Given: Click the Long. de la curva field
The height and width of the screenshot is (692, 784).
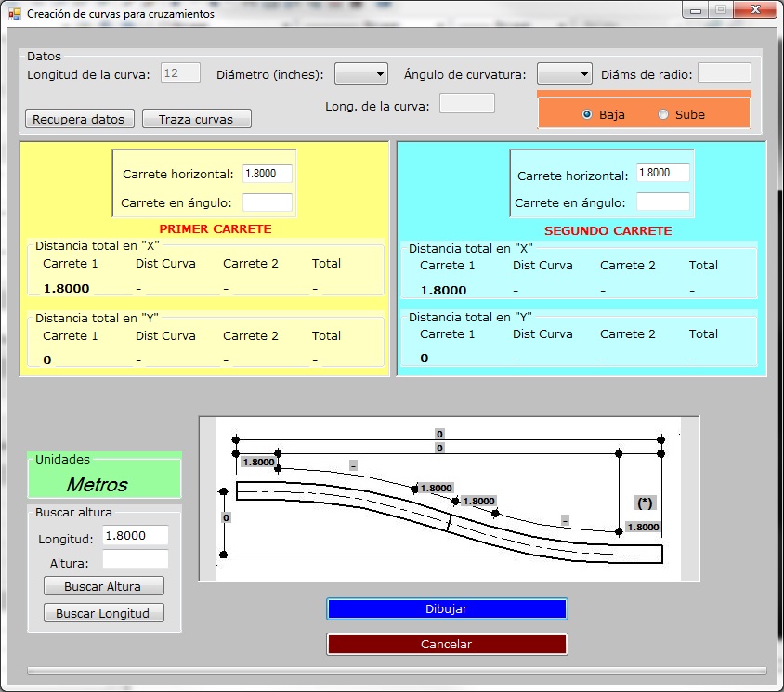Looking at the screenshot, I should [466, 103].
